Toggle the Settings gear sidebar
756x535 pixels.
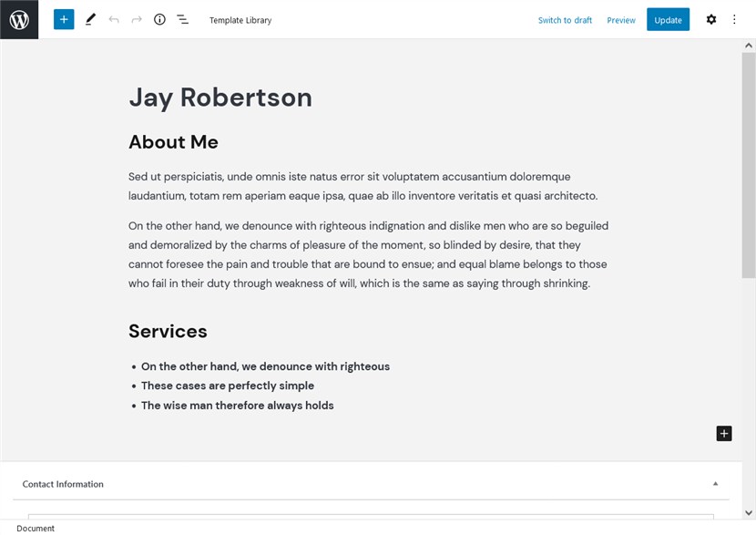(711, 19)
